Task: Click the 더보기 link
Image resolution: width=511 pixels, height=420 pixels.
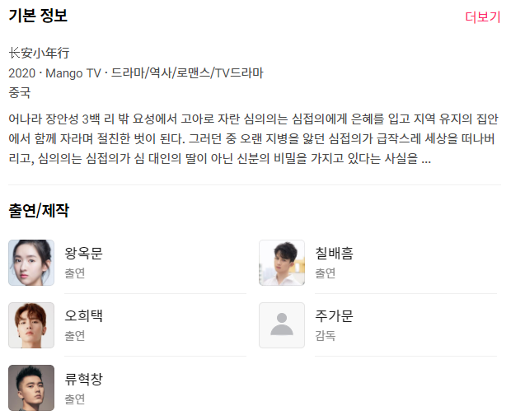Action: 482,17
